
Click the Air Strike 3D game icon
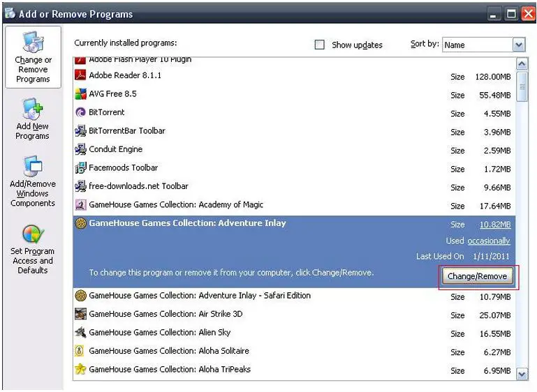(x=80, y=314)
